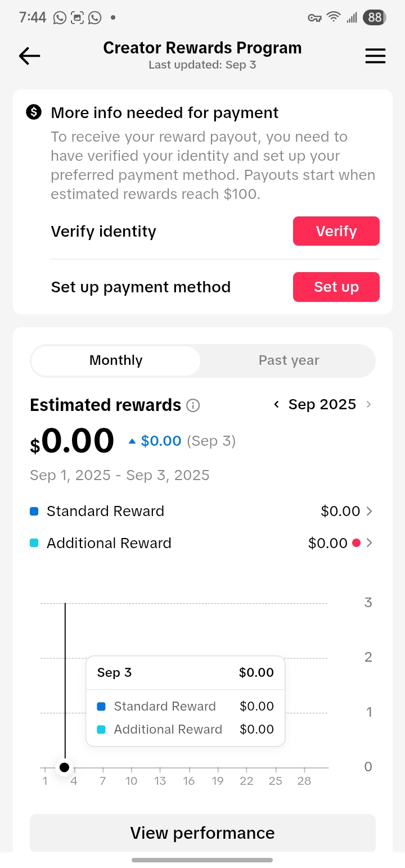Viewport: 405px width, 868px height.
Task: Tap the VPN key status icon
Action: click(x=314, y=18)
